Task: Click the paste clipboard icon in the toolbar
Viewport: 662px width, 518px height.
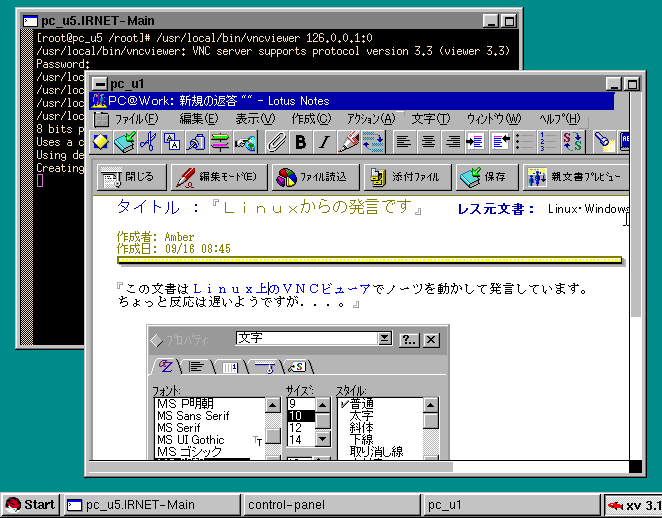Action: coord(172,142)
